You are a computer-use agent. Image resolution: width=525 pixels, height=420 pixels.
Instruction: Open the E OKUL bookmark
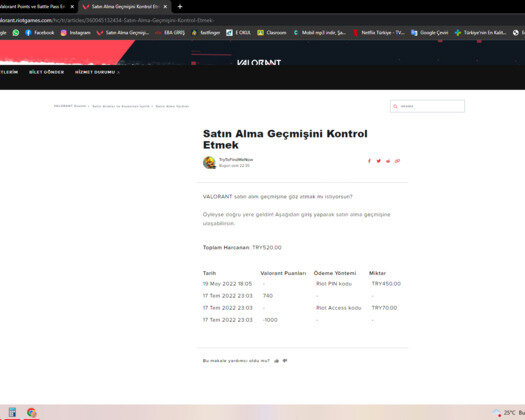(238, 32)
